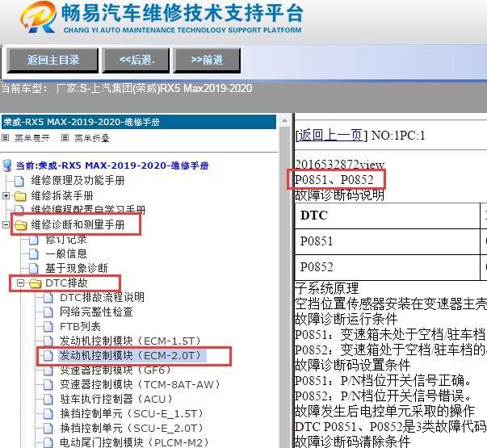Click the page icon of SCU-E_2.0T entry
Screen dimensions: 487x448
(48, 429)
